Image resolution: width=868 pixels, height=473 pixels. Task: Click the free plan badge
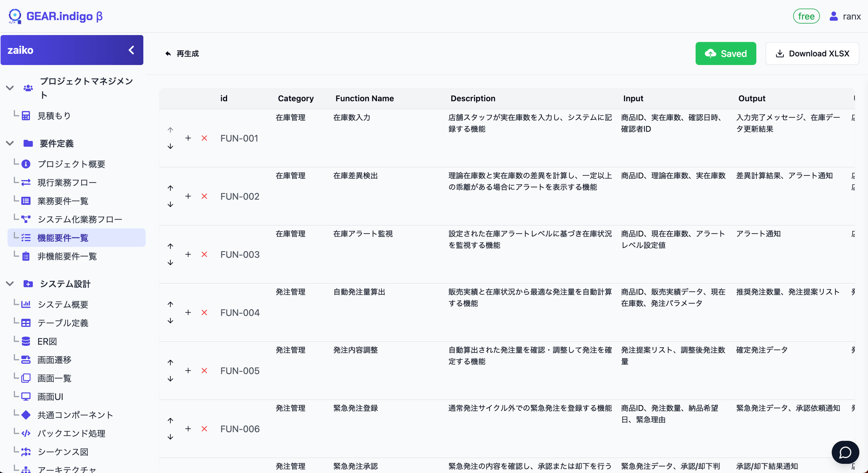click(x=806, y=16)
